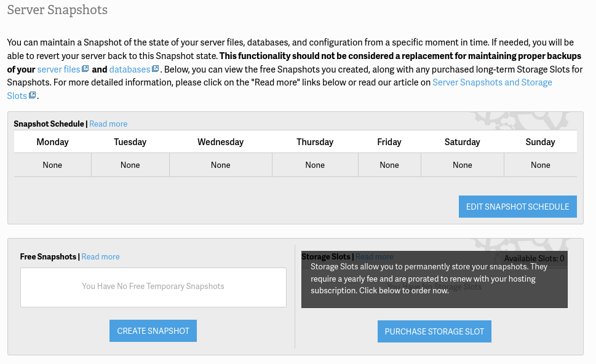Click the empty Free Temporary Snapshots box
596x364 pixels.
point(153,287)
